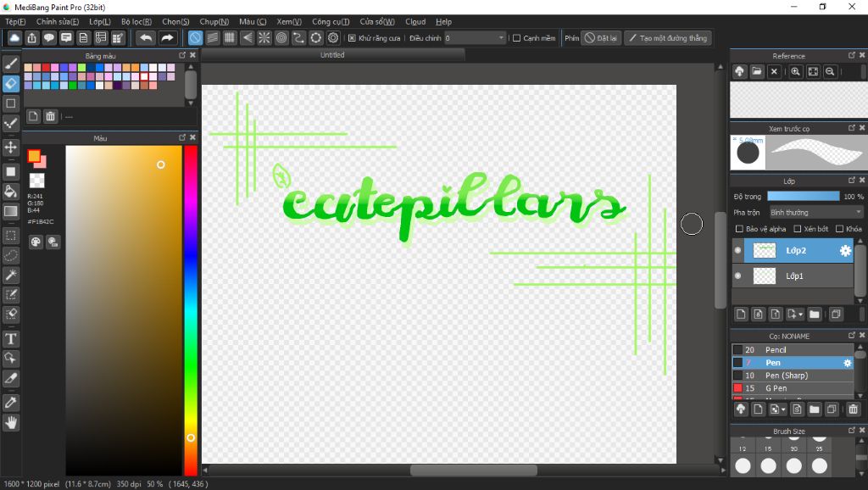The height and width of the screenshot is (490, 868).
Task: Undock the Reference panel
Action: (852, 55)
